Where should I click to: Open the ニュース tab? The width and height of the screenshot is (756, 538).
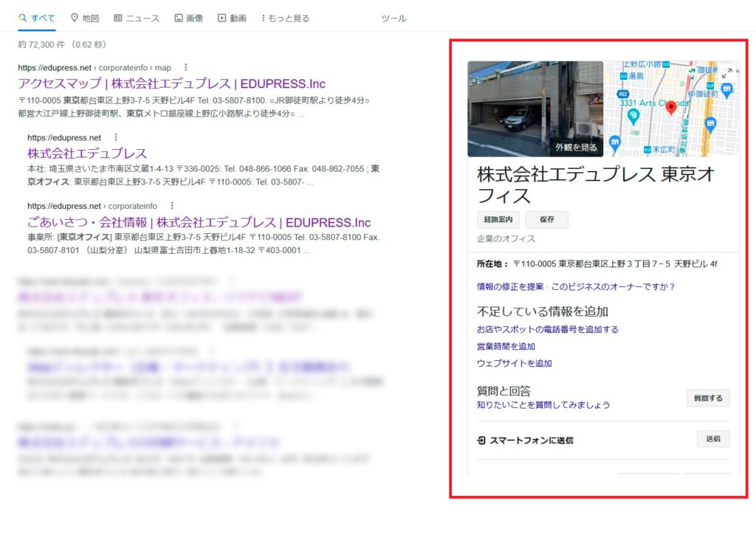137,18
